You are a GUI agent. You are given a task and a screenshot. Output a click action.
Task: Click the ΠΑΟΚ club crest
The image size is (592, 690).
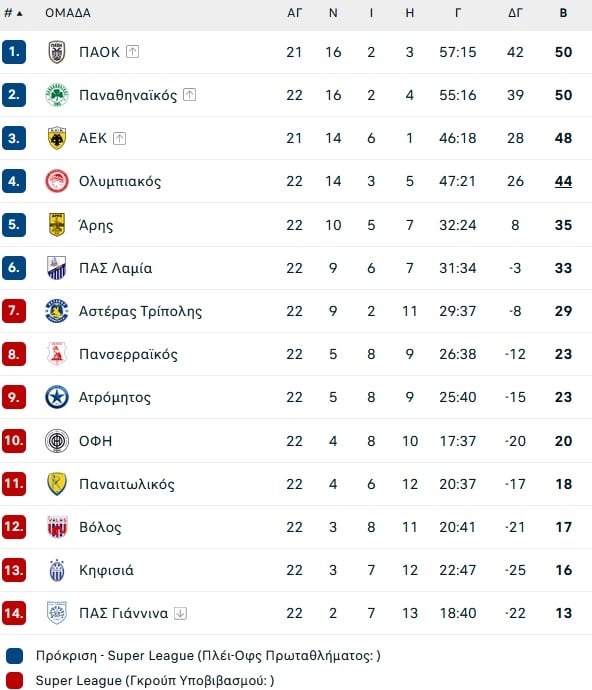click(x=57, y=52)
